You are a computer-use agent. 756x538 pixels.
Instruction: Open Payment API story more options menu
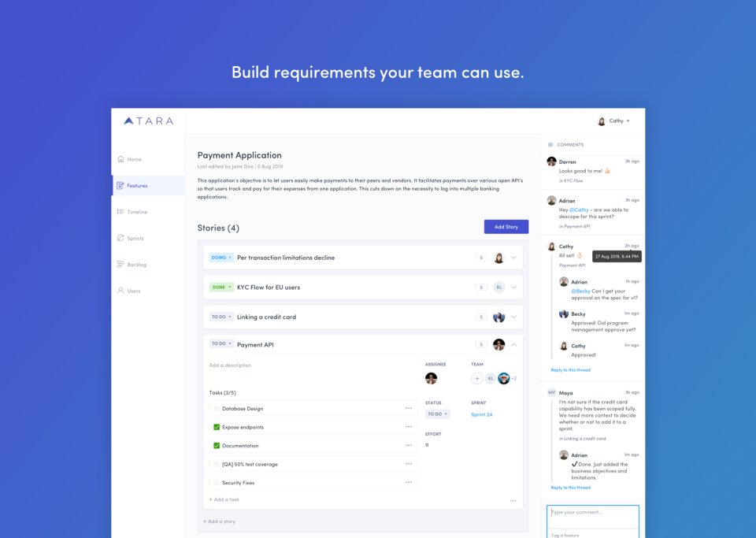tap(513, 501)
